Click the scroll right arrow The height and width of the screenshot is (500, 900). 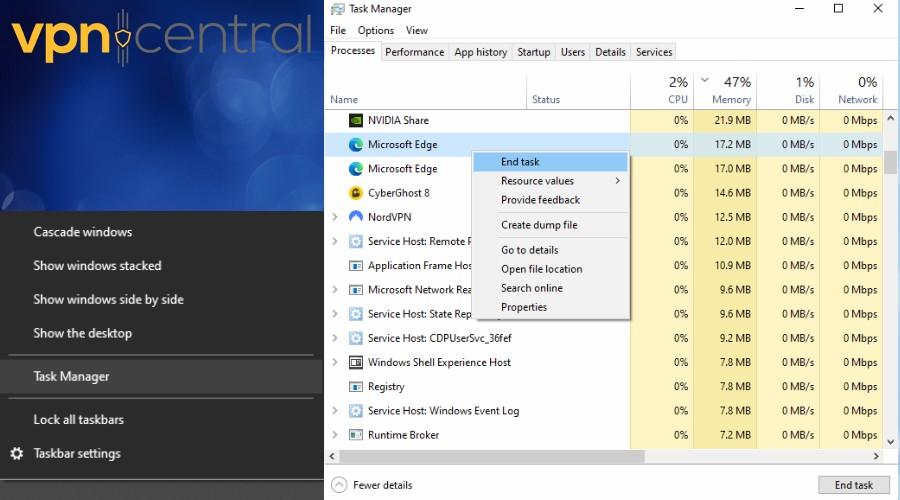[876, 456]
